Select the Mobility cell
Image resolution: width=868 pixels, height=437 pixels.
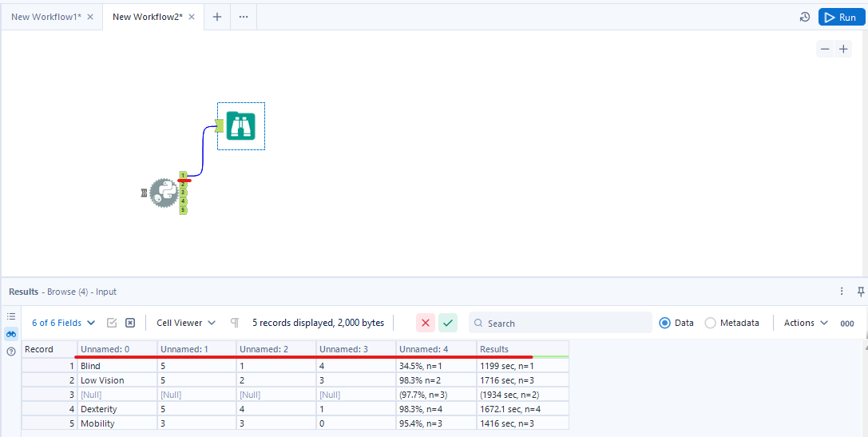point(117,423)
